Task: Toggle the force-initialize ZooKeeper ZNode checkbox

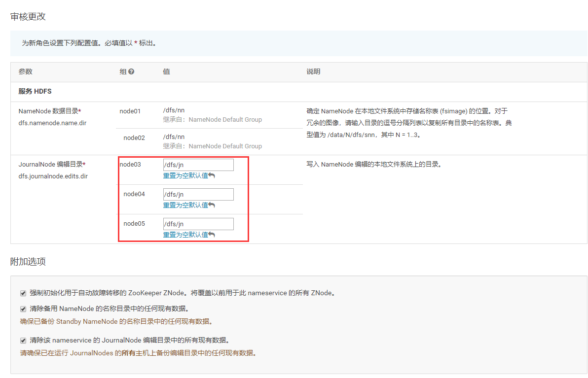Action: [23, 293]
